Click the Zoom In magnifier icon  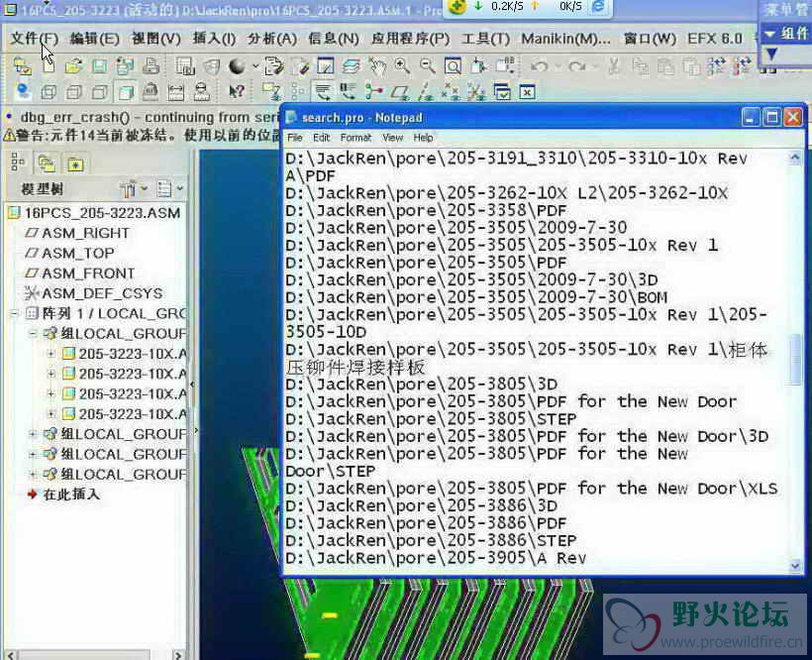tap(402, 65)
